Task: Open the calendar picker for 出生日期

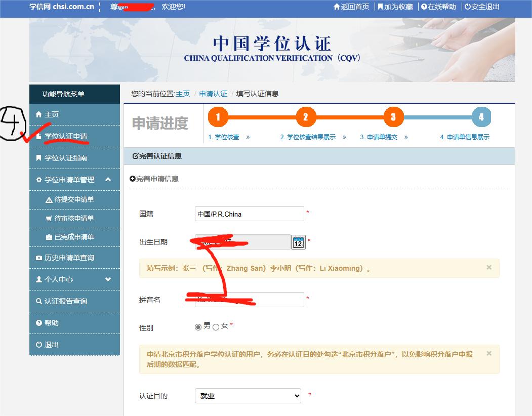Action: (x=298, y=242)
